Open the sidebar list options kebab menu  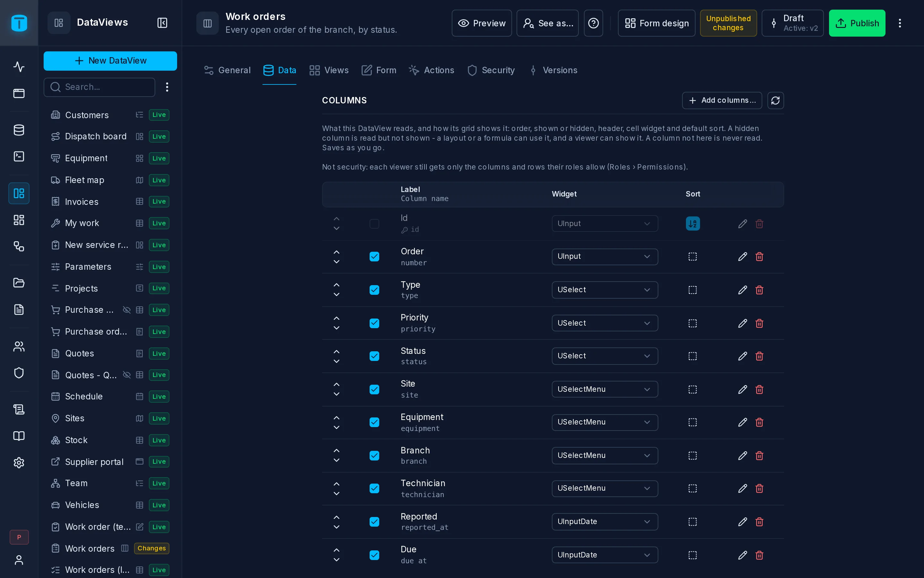(167, 87)
